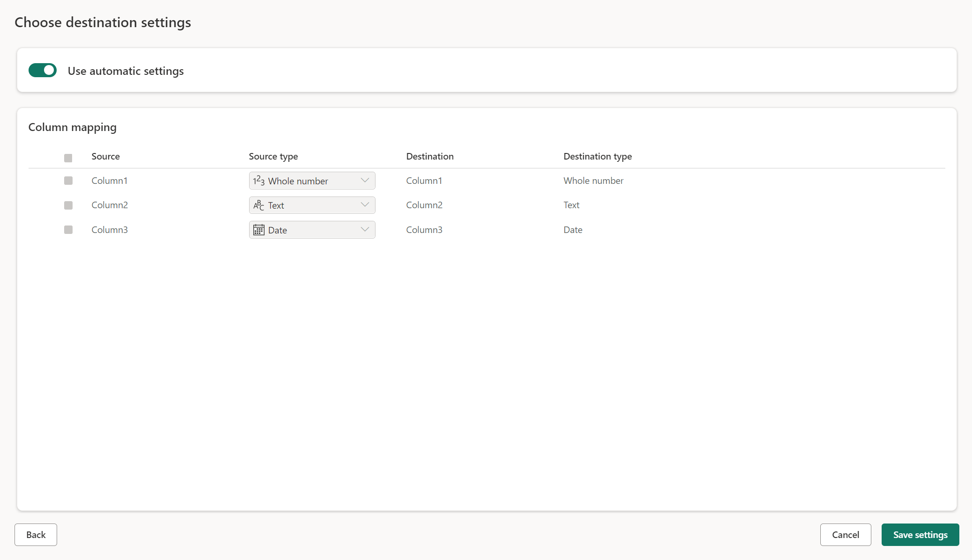The width and height of the screenshot is (972, 560).
Task: Click the Column2 checkbox in Source column
Action: pos(68,205)
